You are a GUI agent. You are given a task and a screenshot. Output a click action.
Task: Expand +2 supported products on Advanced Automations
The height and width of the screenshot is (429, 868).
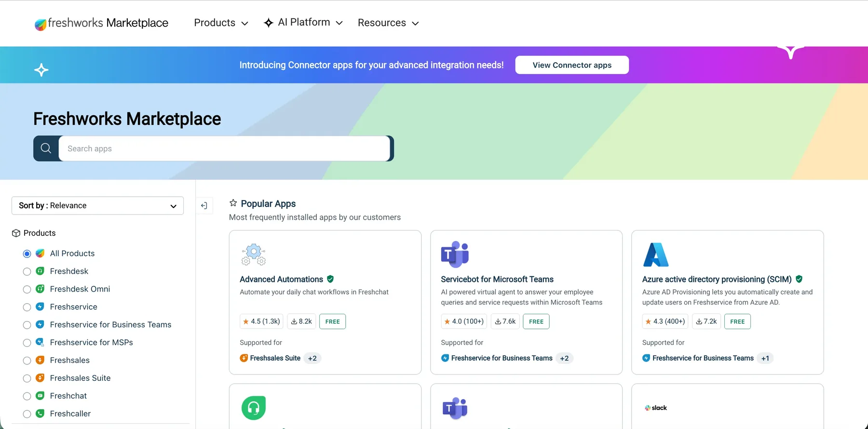pyautogui.click(x=312, y=358)
